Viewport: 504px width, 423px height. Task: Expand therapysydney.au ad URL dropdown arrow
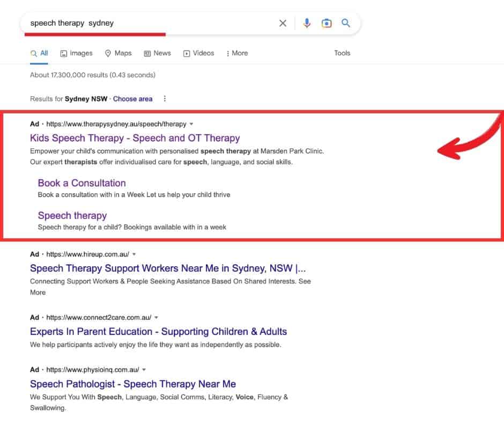[x=192, y=124]
